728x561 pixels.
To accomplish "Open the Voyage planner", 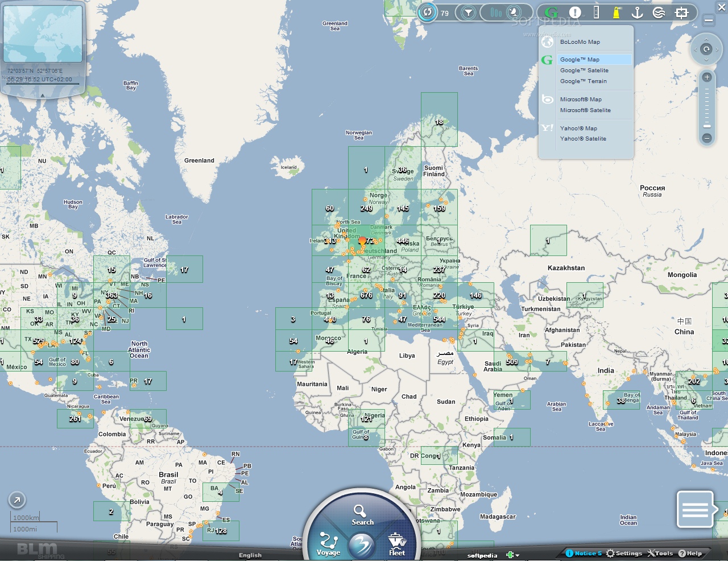I will pyautogui.click(x=328, y=544).
